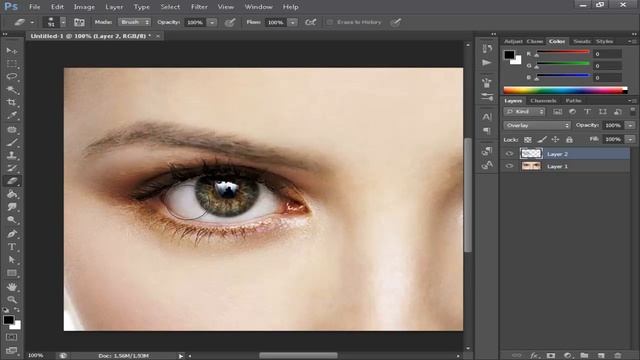Toggle tablet pressure for size

click(396, 22)
